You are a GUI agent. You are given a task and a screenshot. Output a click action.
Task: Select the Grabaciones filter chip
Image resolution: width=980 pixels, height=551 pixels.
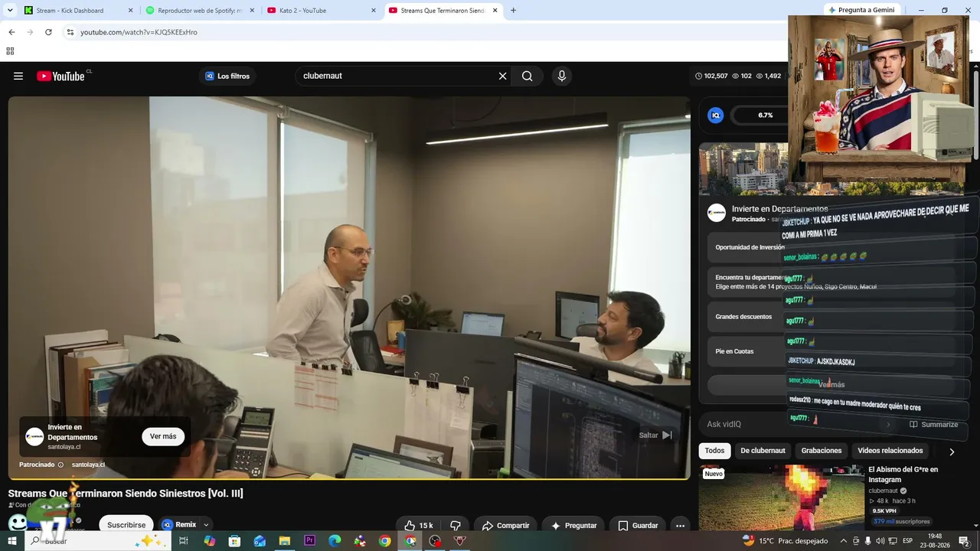tap(822, 451)
